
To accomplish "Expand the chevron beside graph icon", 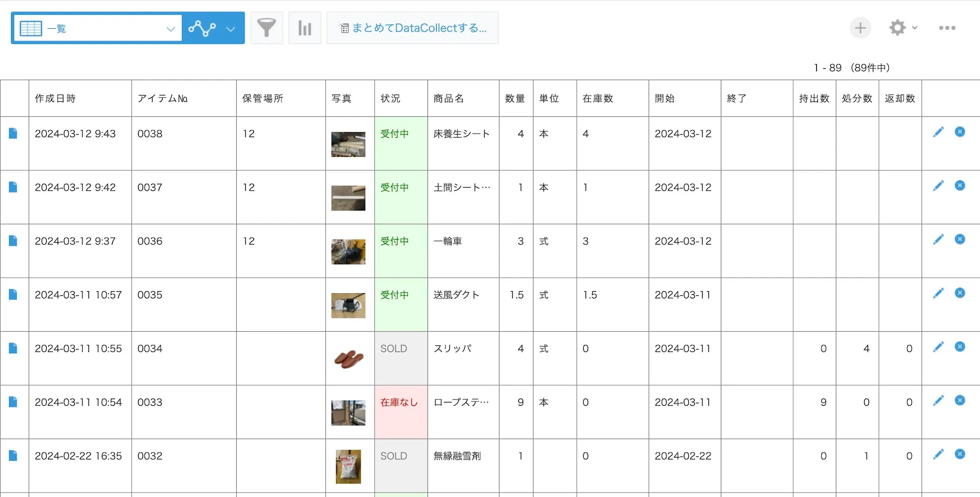I will point(230,29).
